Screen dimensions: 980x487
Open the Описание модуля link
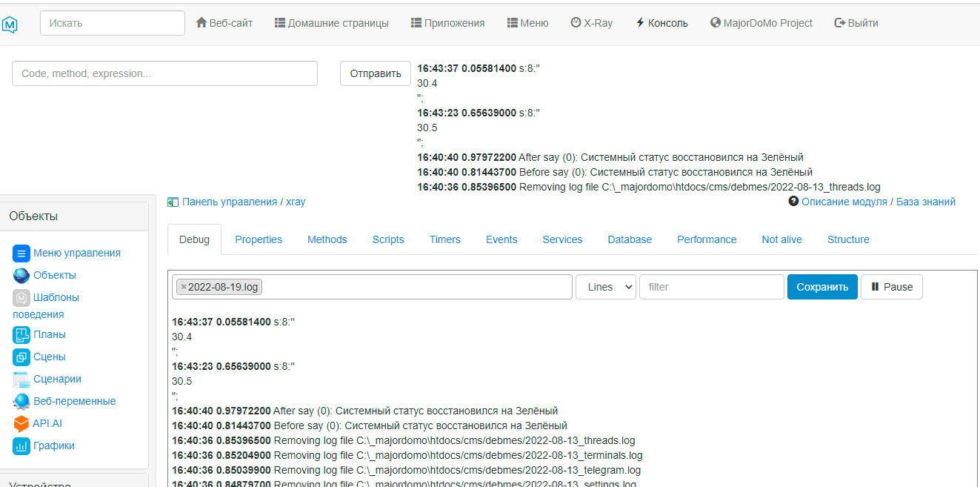tap(844, 202)
